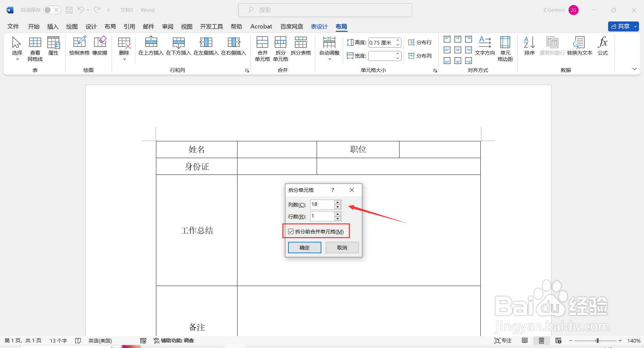This screenshot has height=348, width=644.
Task: Click Insert Above icon (在上方插入)
Action: (151, 47)
